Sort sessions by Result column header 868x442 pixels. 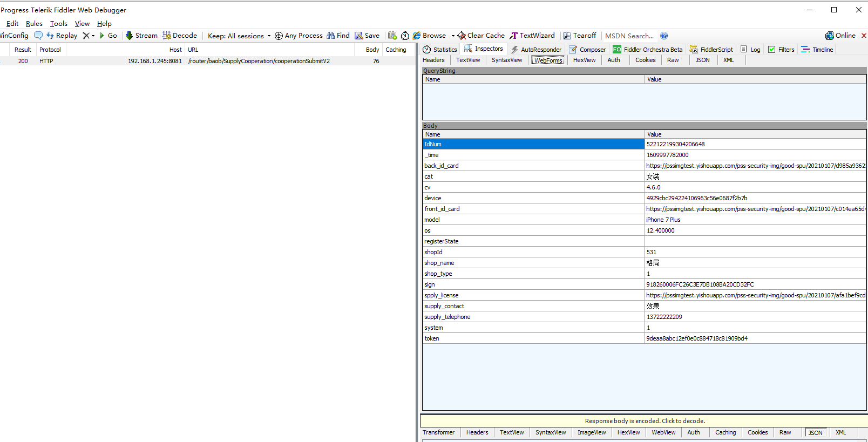coord(23,50)
